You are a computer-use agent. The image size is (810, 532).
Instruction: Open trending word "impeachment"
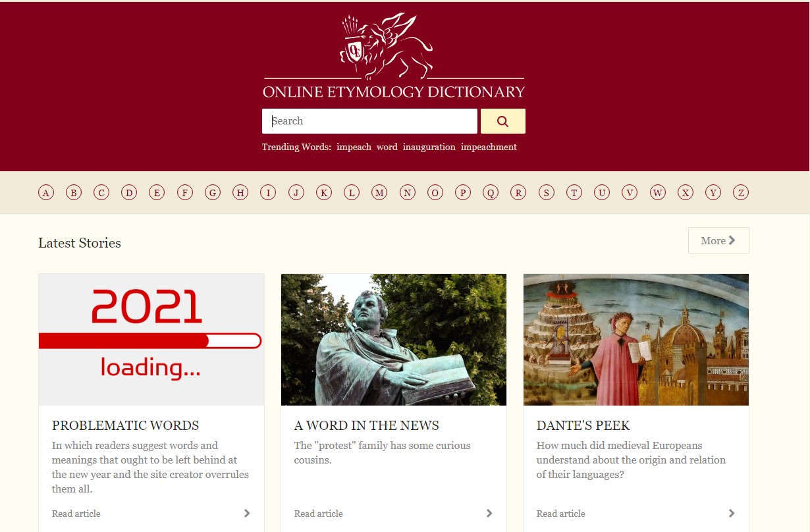tap(489, 147)
